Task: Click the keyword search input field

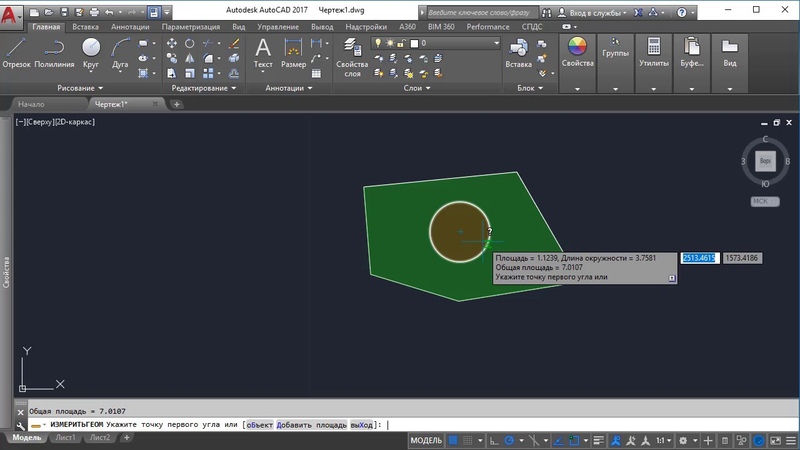Action: tap(481, 12)
